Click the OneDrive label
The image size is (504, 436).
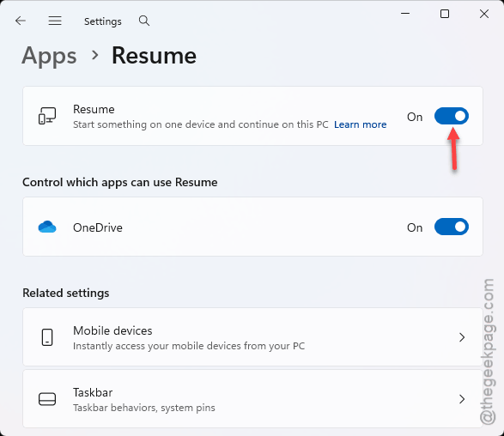tap(98, 227)
